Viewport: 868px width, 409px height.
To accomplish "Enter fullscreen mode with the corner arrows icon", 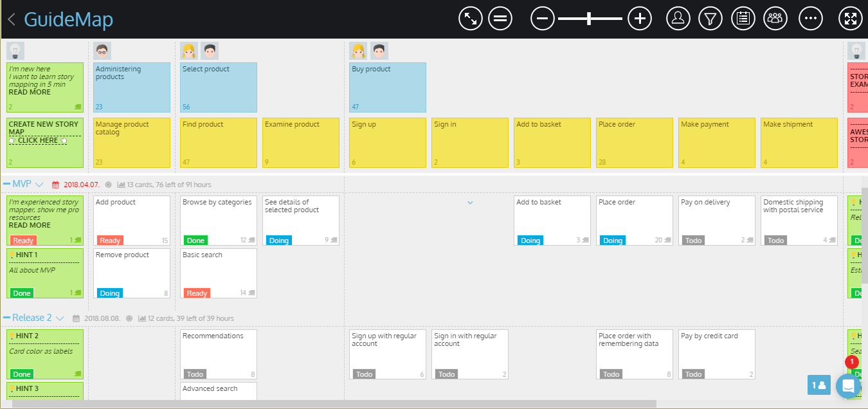I will pos(851,19).
